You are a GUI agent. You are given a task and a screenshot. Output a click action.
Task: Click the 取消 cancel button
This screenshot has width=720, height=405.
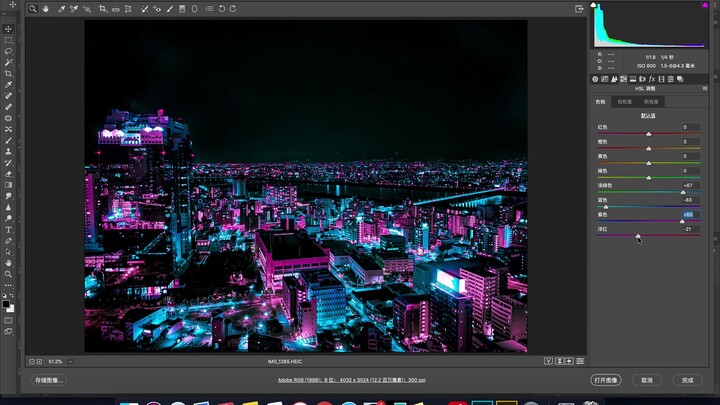(x=647, y=380)
